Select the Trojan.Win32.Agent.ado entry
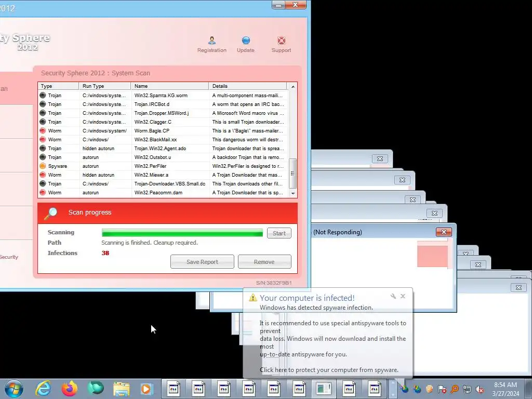 coord(163,148)
